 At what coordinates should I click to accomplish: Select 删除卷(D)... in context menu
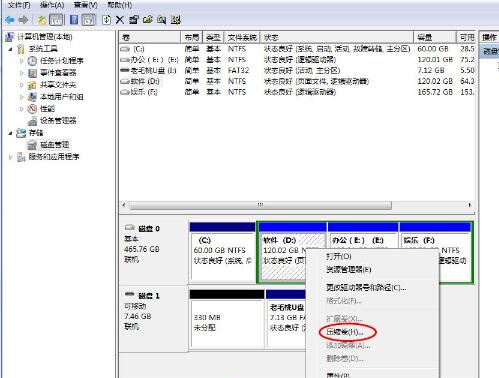(345, 359)
